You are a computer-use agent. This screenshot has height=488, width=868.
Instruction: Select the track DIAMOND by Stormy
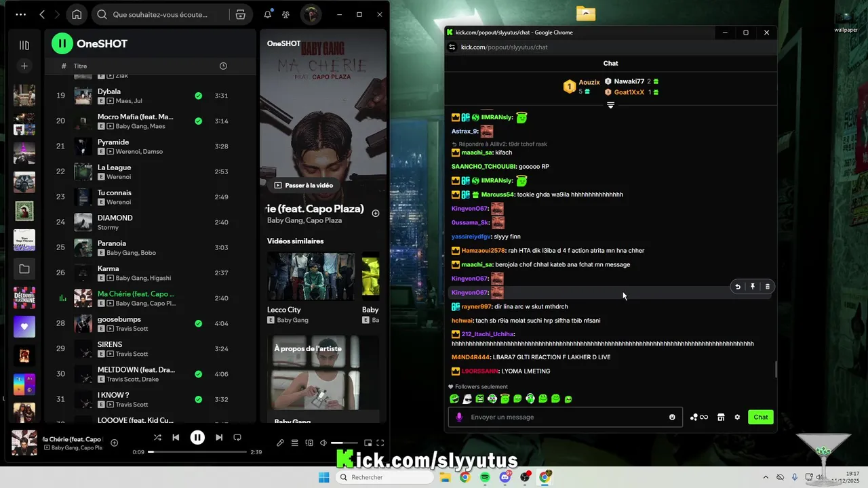151,222
